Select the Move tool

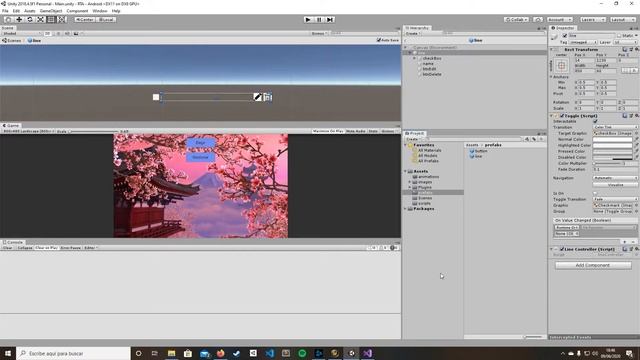pos(19,20)
